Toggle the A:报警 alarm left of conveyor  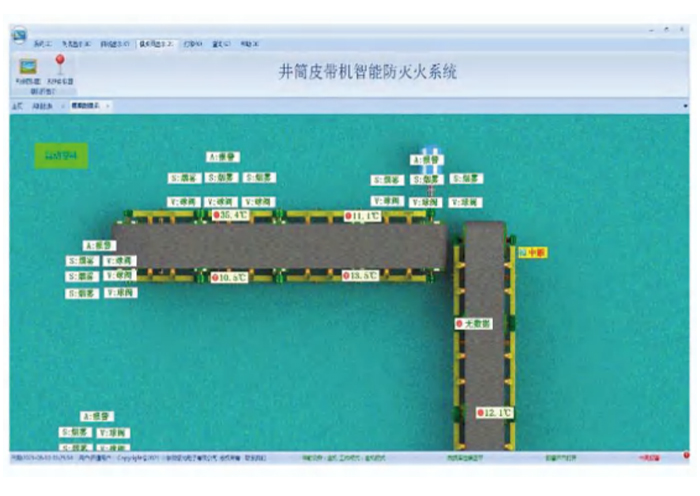point(98,244)
